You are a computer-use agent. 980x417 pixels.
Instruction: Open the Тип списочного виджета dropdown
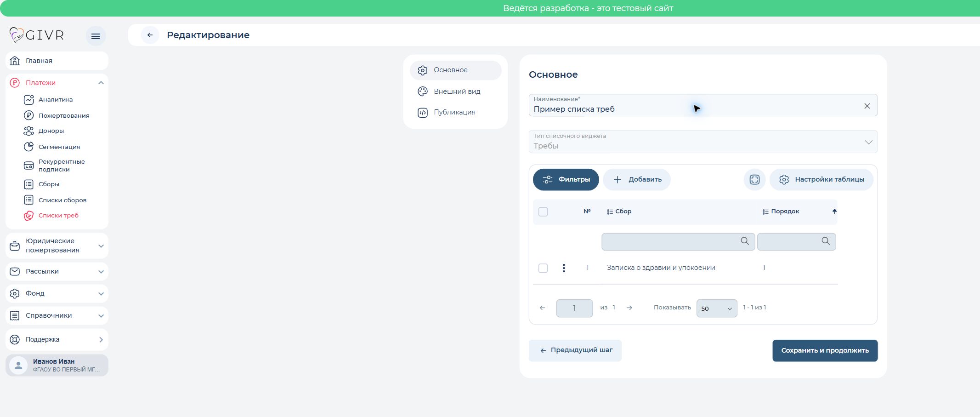[703, 142]
